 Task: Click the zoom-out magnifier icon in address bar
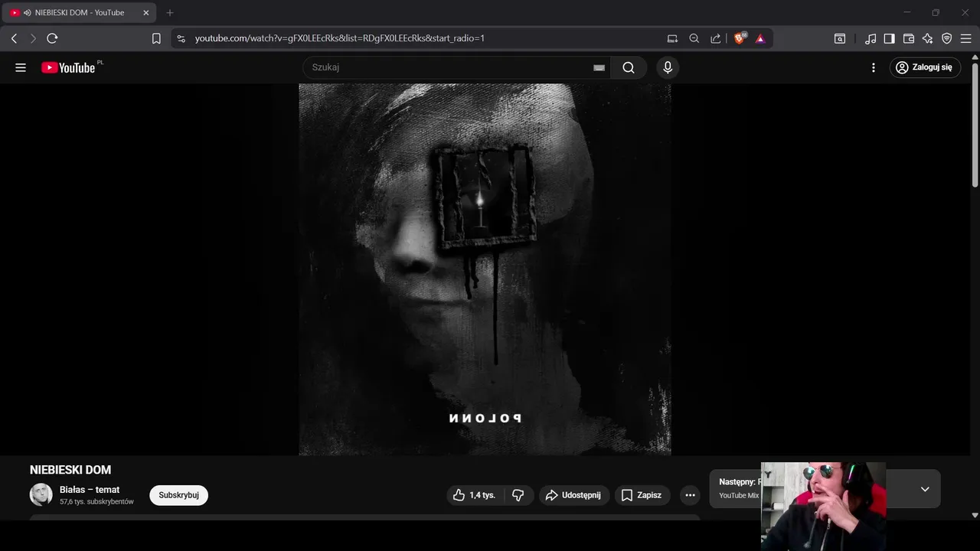pos(694,38)
